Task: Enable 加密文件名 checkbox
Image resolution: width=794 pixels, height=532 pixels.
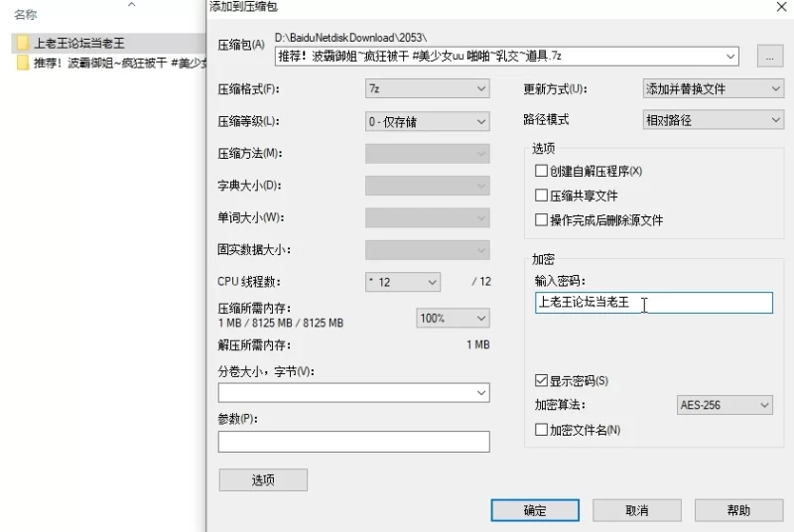Action: tap(541, 430)
